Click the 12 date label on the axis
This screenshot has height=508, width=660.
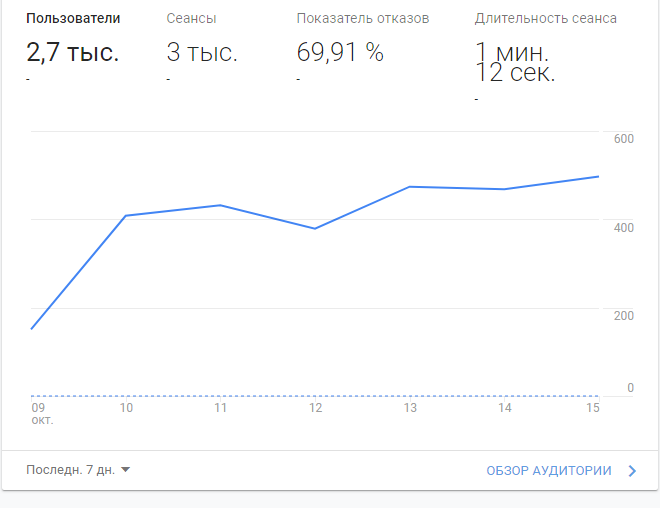315,408
